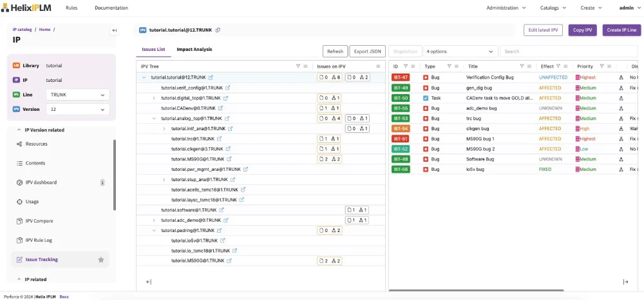Open external link for tutorial.intf_ana@1.TRUNK
Screen dimensions: 644x303
click(x=231, y=129)
